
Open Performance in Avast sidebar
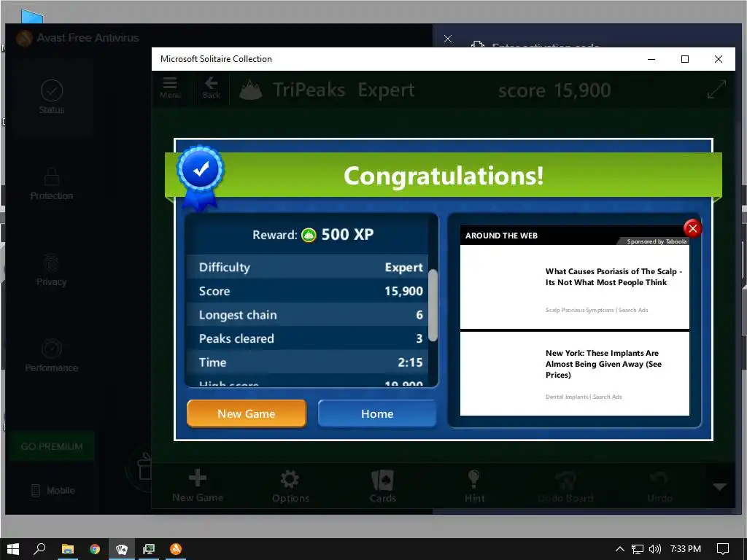tap(52, 356)
